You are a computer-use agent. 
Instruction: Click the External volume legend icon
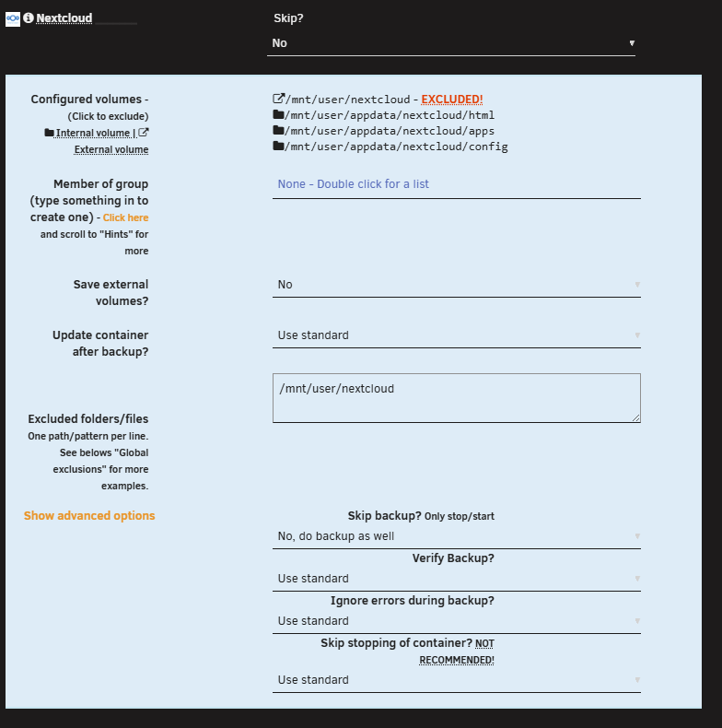[x=143, y=133]
